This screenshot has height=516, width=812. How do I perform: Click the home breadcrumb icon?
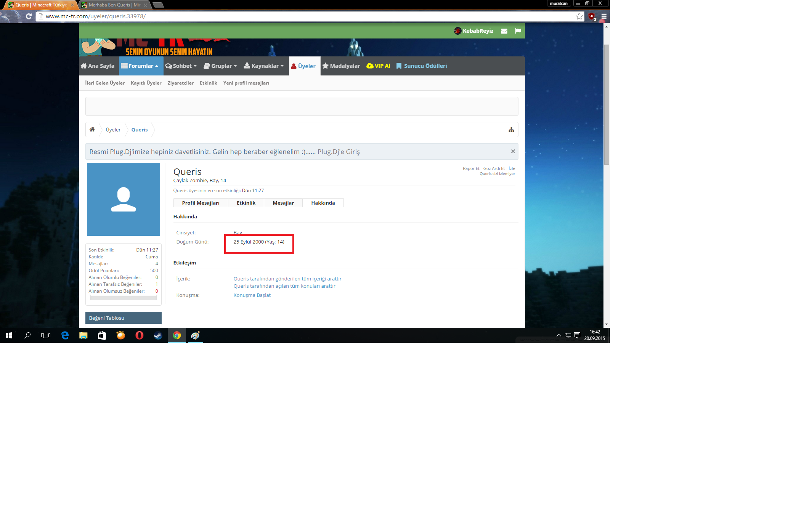click(92, 130)
